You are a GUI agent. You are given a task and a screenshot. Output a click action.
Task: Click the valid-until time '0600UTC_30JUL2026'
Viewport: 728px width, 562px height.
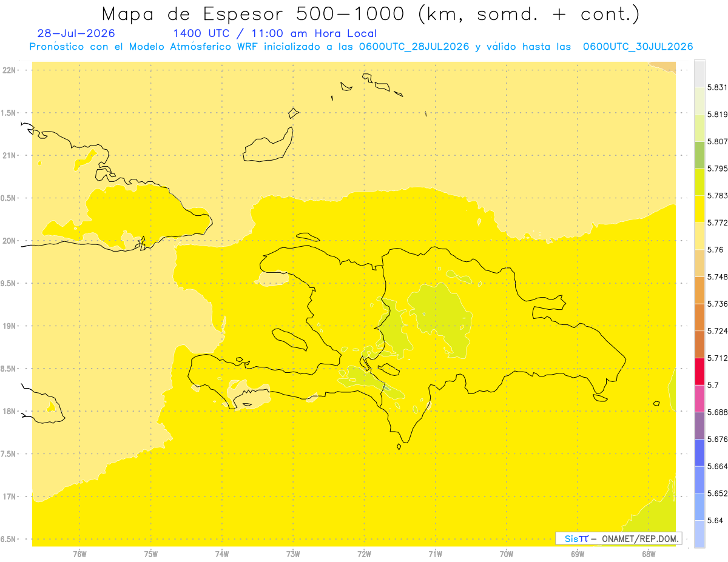tap(638, 47)
